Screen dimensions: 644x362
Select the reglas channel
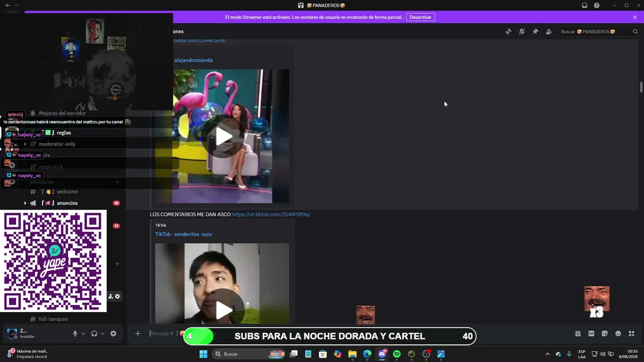64,133
